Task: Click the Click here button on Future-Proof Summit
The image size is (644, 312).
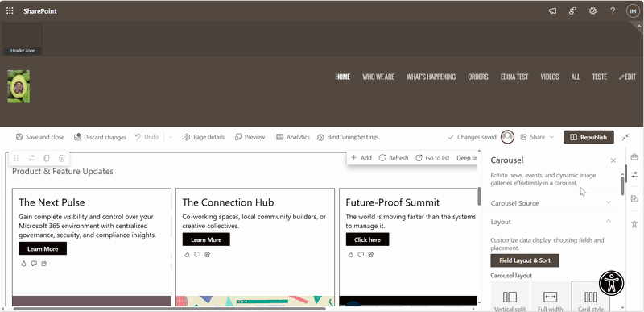Action: coord(368,239)
